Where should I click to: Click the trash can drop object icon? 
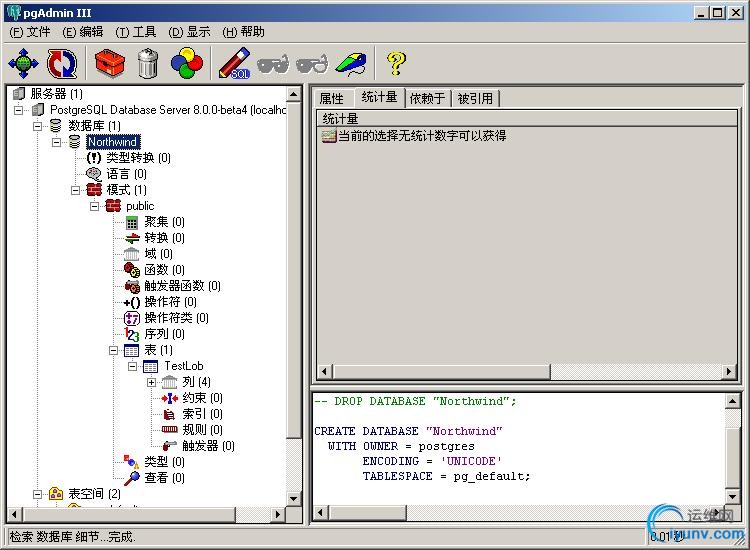pyautogui.click(x=148, y=63)
